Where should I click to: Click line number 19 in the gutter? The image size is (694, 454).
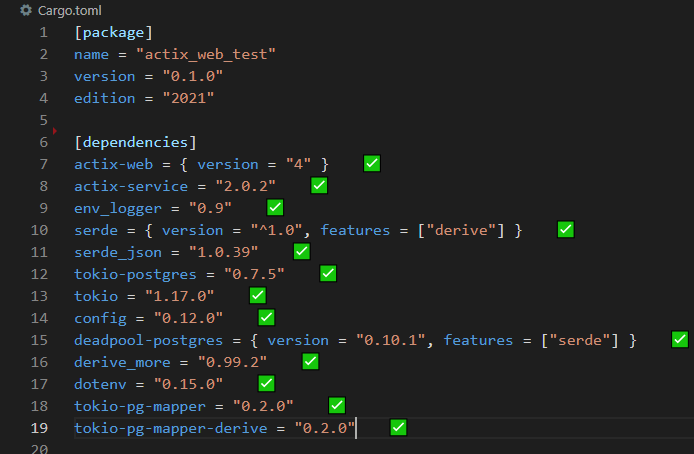[39, 428]
